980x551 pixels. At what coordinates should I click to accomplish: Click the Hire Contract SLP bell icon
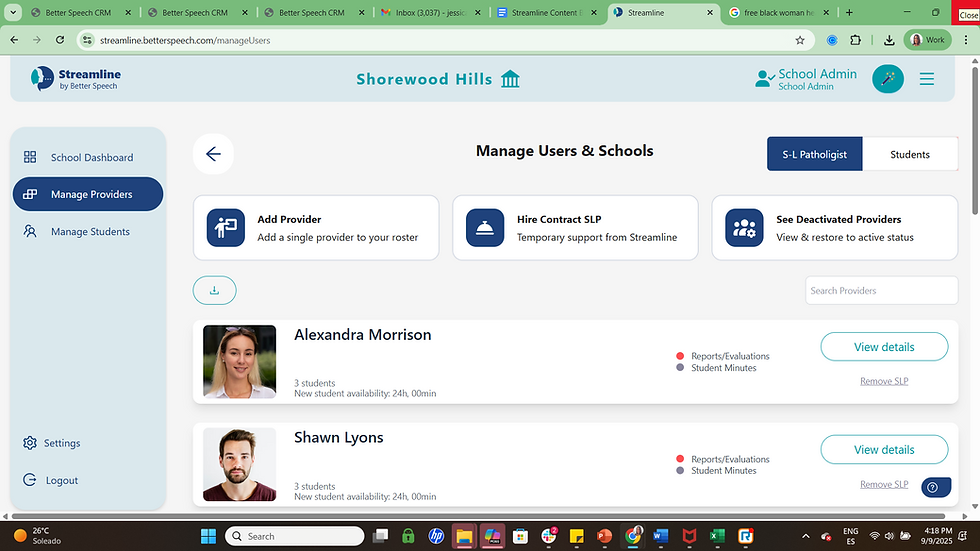click(485, 228)
